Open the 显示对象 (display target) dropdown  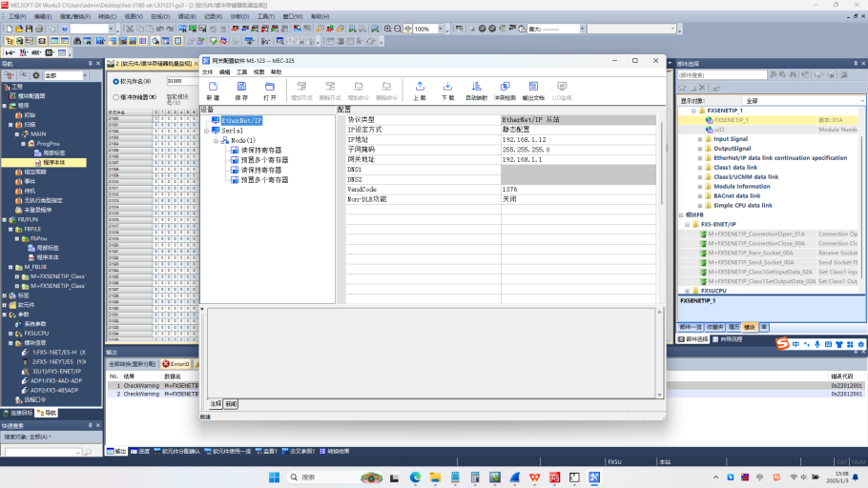tap(862, 101)
